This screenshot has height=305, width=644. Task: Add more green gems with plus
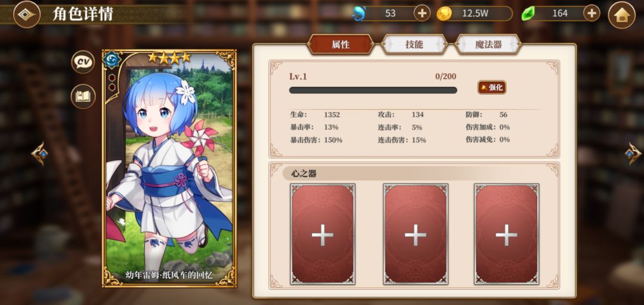point(592,13)
